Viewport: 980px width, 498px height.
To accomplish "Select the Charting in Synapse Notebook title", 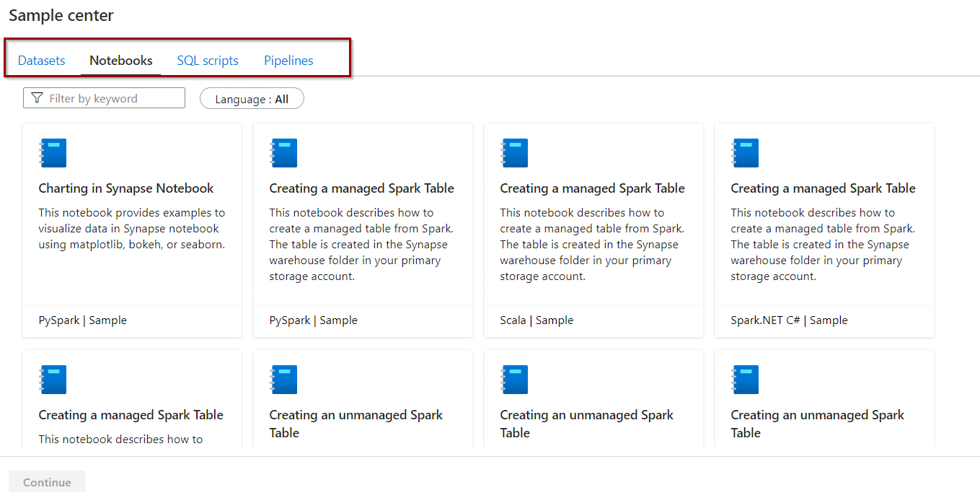I will (126, 188).
